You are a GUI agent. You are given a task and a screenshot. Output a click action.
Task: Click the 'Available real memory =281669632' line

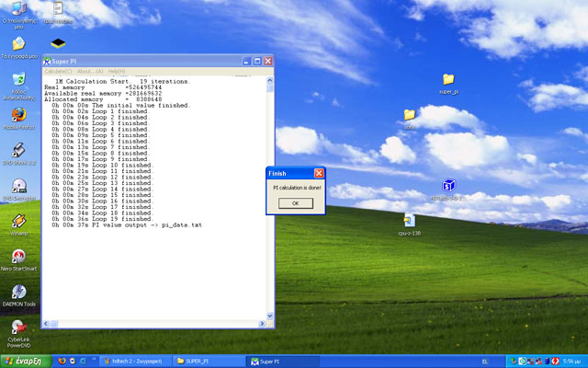click(103, 94)
